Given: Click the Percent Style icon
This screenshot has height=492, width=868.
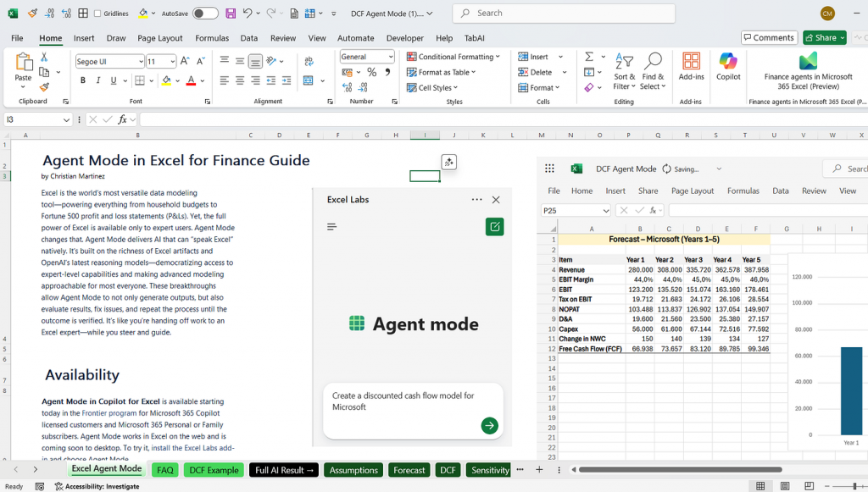Looking at the screenshot, I should [x=371, y=72].
